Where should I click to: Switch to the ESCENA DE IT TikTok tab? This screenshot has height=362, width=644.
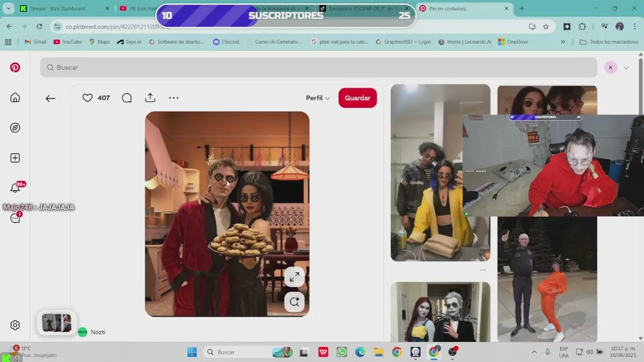(x=365, y=9)
